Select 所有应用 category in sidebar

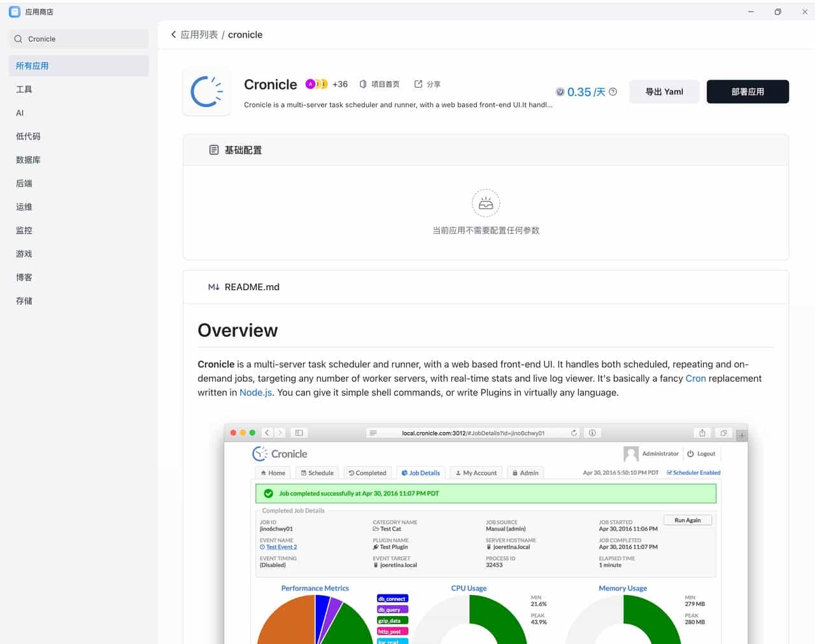point(78,66)
